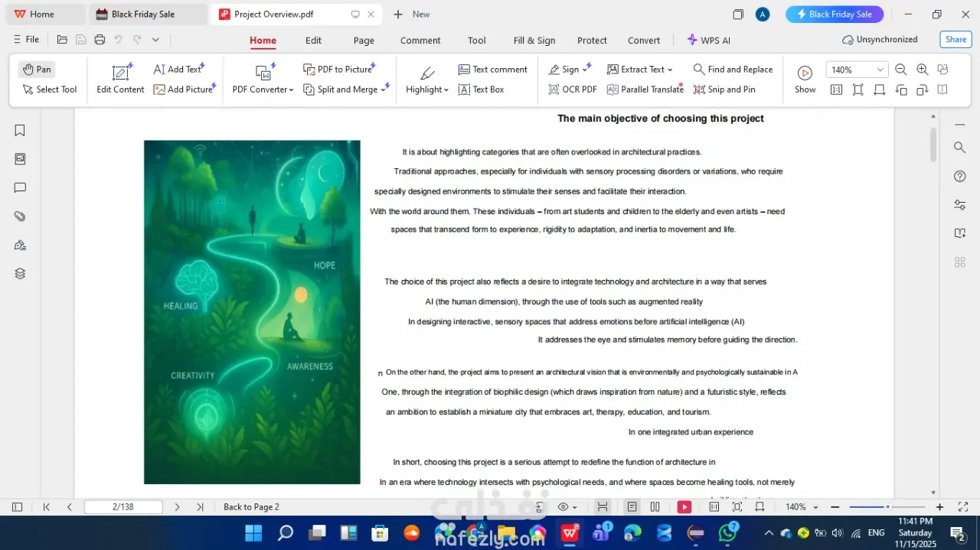Enter full screen from status bar

click(963, 507)
